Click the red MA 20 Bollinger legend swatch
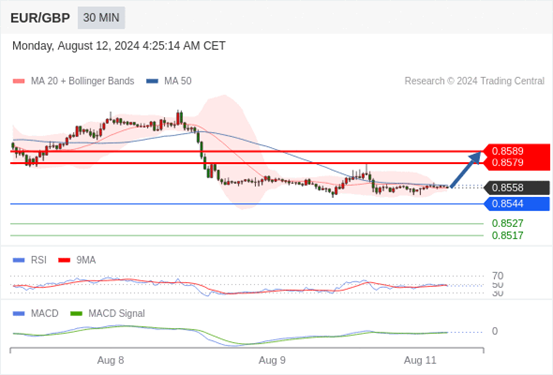 click(x=19, y=81)
